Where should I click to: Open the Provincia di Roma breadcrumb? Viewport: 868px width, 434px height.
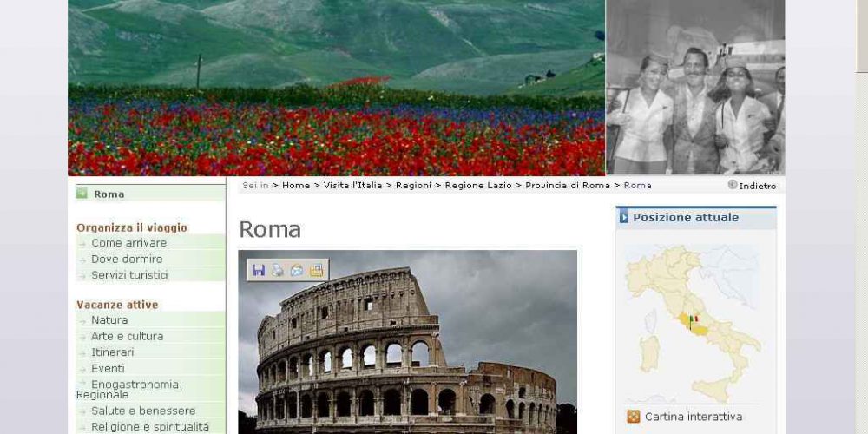(568, 186)
